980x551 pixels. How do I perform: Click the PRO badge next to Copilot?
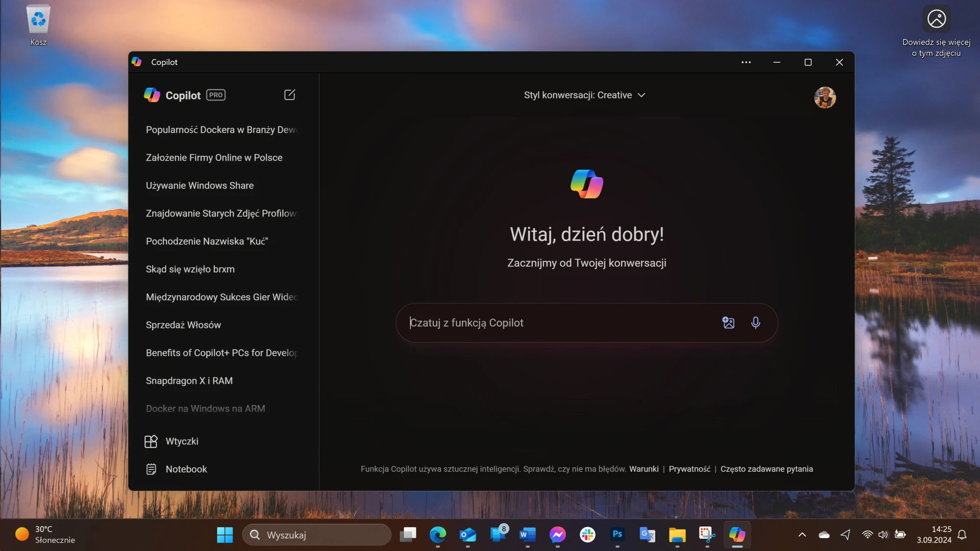pyautogui.click(x=216, y=95)
